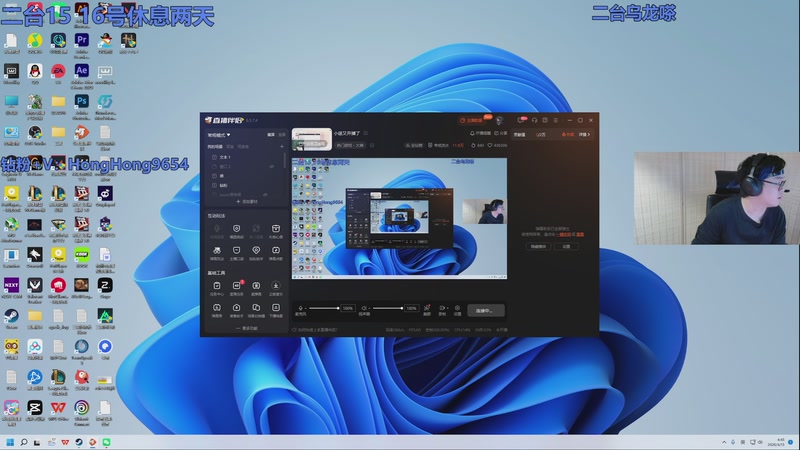Image resolution: width=800 pixels, height=450 pixels.
Task: Click the 隐藏提示 button
Action: [x=538, y=245]
